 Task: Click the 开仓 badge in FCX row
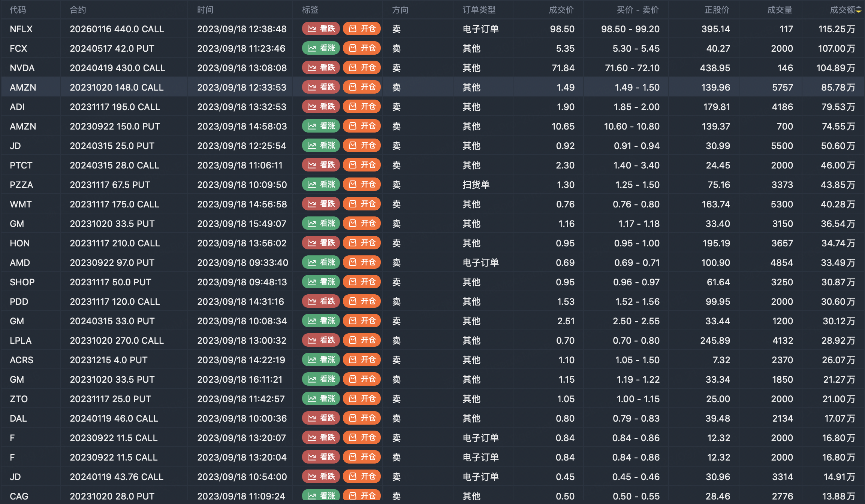(362, 48)
